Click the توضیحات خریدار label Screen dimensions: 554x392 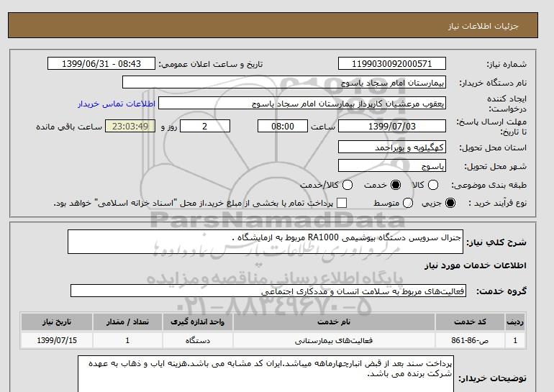[492, 378]
